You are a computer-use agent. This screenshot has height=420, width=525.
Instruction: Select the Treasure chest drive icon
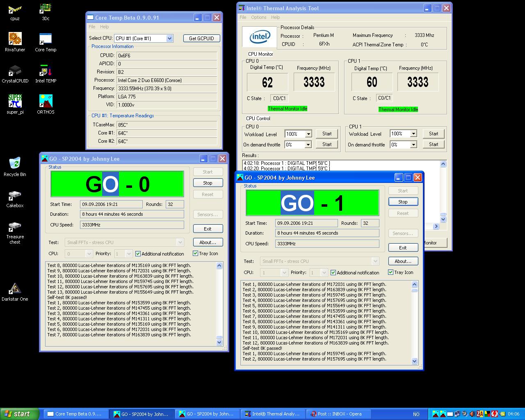(15, 233)
